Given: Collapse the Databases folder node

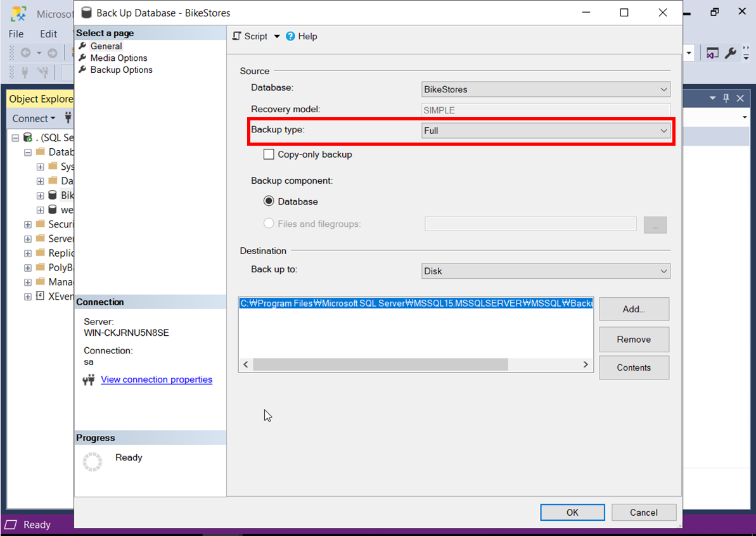Looking at the screenshot, I should [x=28, y=152].
